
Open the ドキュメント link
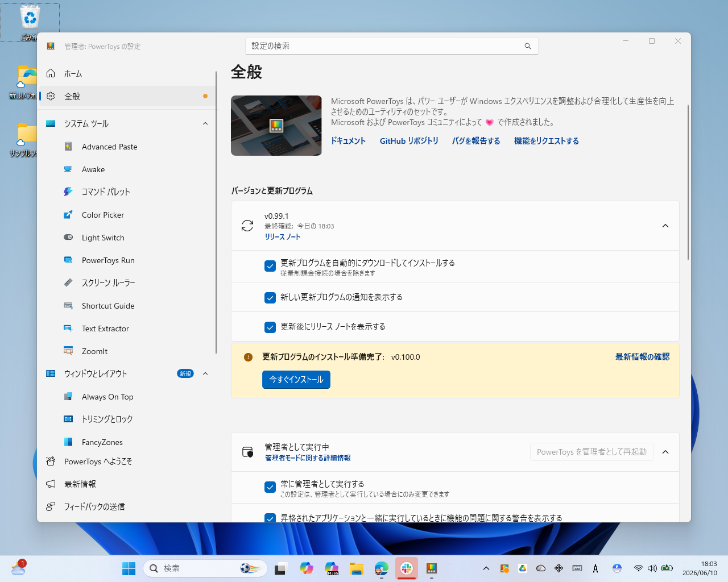(x=348, y=141)
